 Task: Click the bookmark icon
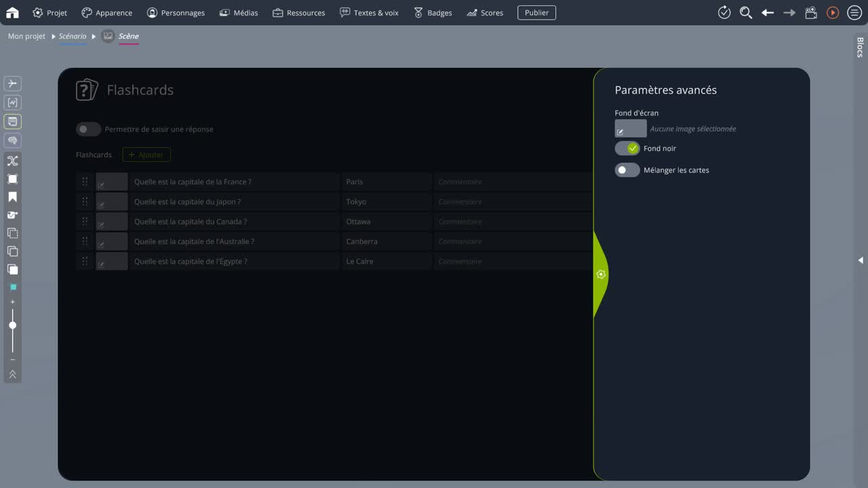[x=12, y=197]
